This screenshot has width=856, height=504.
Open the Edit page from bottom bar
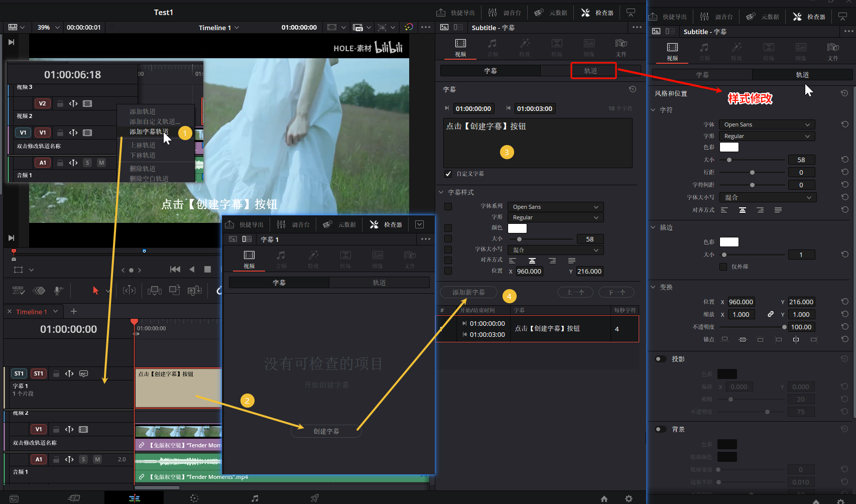134,498
